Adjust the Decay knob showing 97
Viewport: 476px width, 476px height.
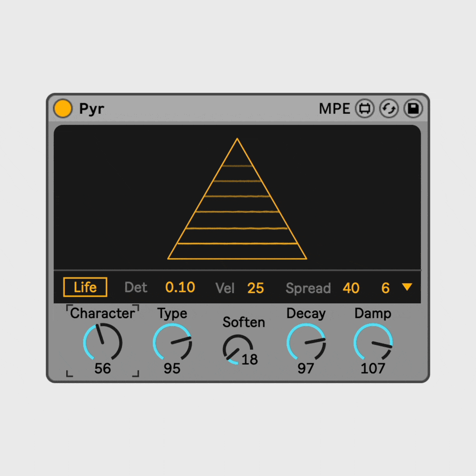[x=306, y=344]
